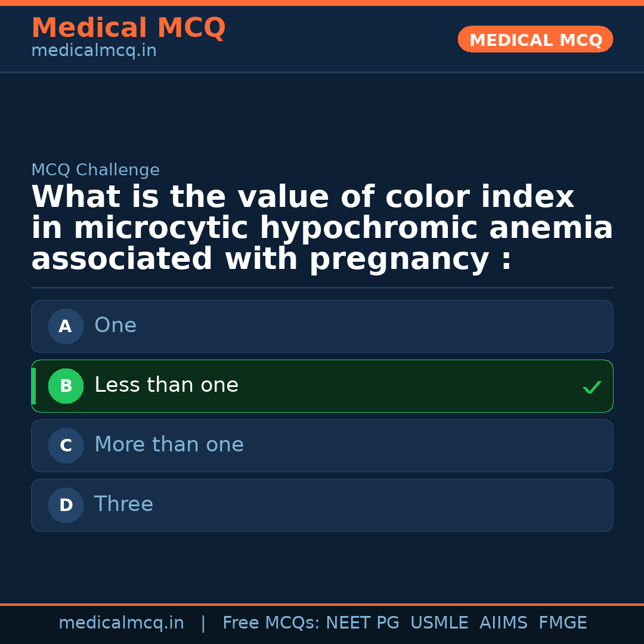
Task: Click the "Free MCQs:" footer label
Action: 271,623
